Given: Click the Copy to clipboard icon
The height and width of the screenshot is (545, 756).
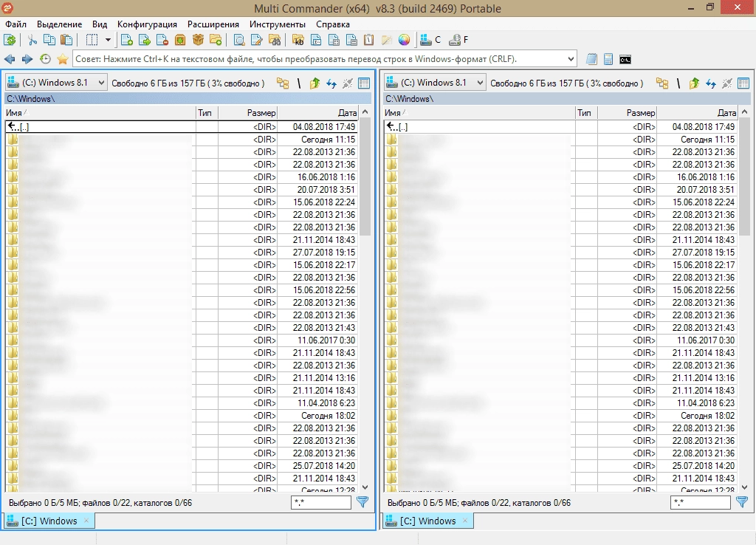Looking at the screenshot, I should 49,40.
